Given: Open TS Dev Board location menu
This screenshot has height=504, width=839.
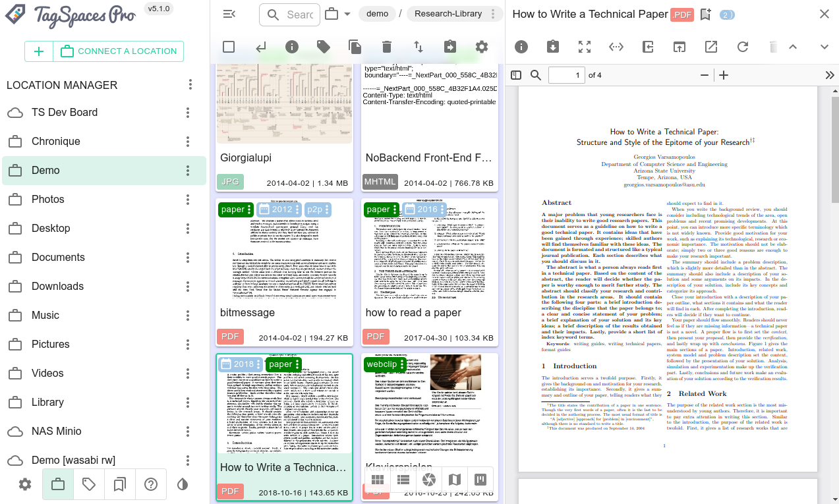Looking at the screenshot, I should pyautogui.click(x=188, y=113).
